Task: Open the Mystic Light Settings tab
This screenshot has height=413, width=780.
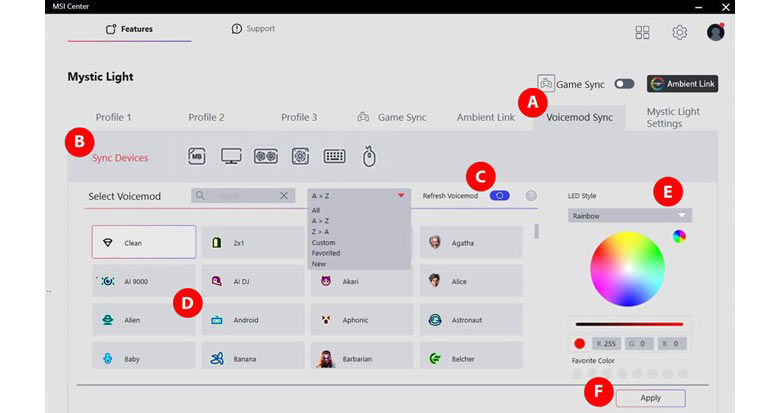Action: pyautogui.click(x=673, y=117)
